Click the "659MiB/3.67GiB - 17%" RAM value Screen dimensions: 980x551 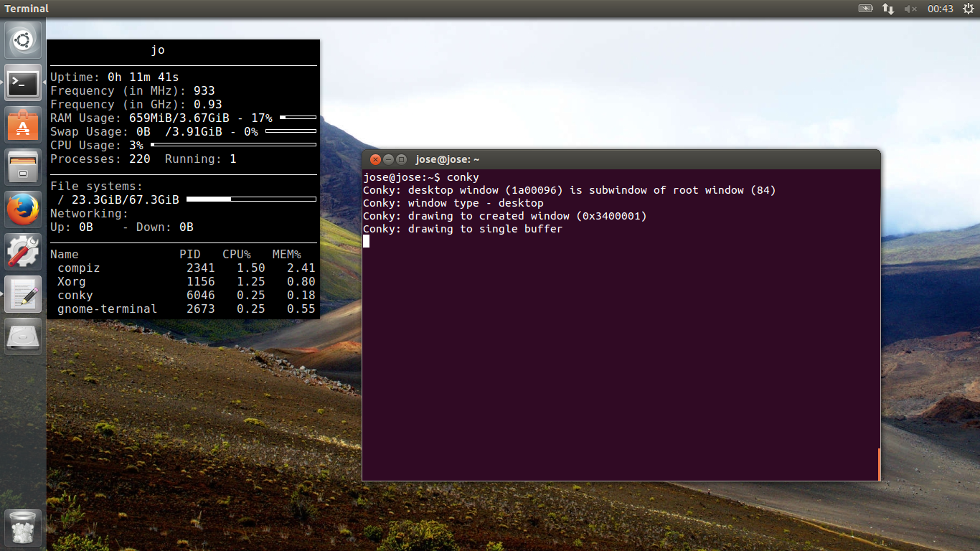click(201, 118)
